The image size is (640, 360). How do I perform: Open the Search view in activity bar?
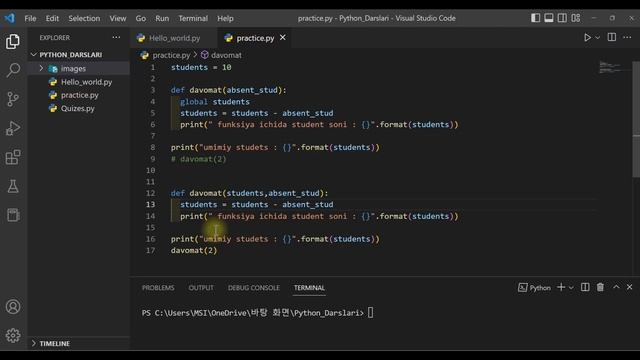(x=13, y=70)
